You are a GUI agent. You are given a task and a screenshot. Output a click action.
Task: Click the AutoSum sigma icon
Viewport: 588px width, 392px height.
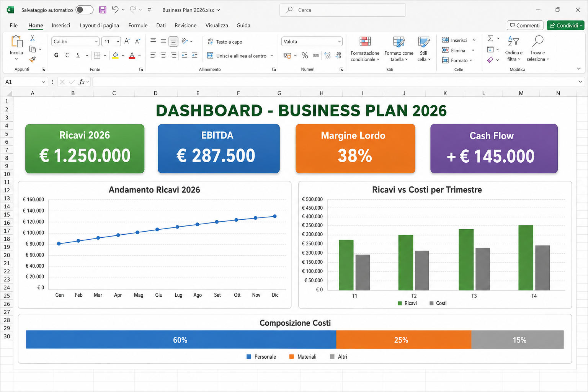point(490,38)
